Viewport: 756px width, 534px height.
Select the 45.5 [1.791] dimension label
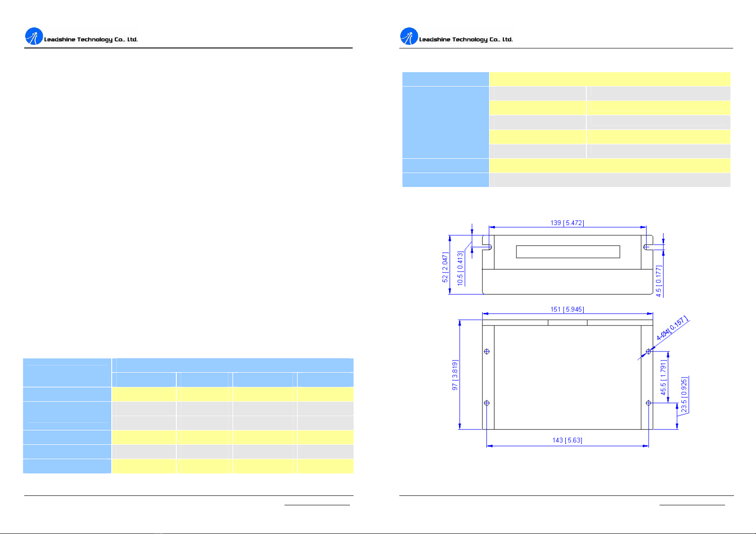tap(663, 378)
